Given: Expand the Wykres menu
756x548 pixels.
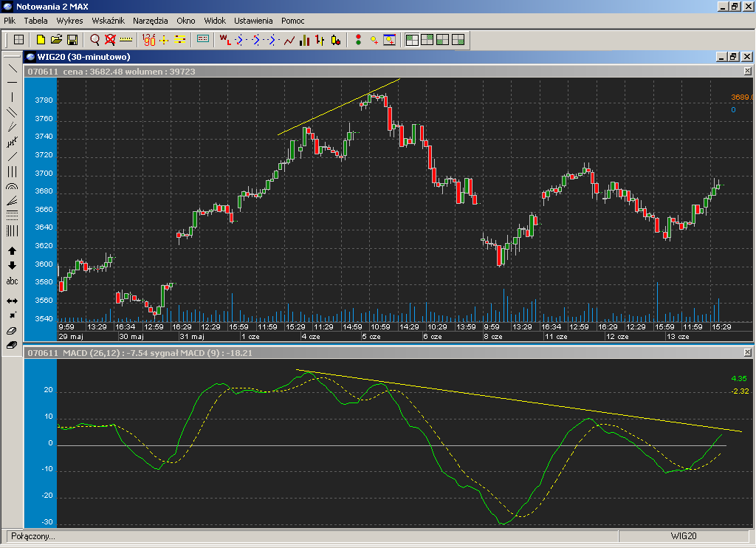Looking at the screenshot, I should click(69, 21).
